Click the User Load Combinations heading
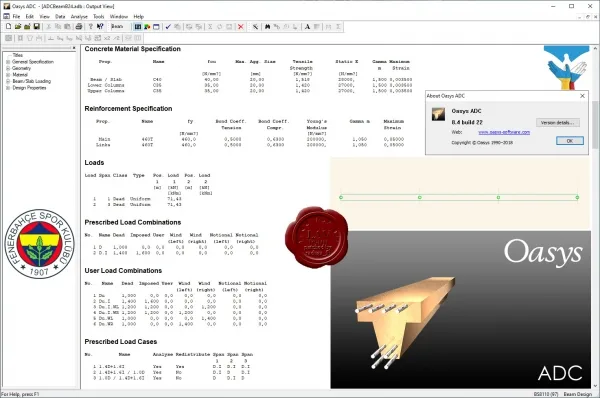600x398 pixels. coord(123,271)
